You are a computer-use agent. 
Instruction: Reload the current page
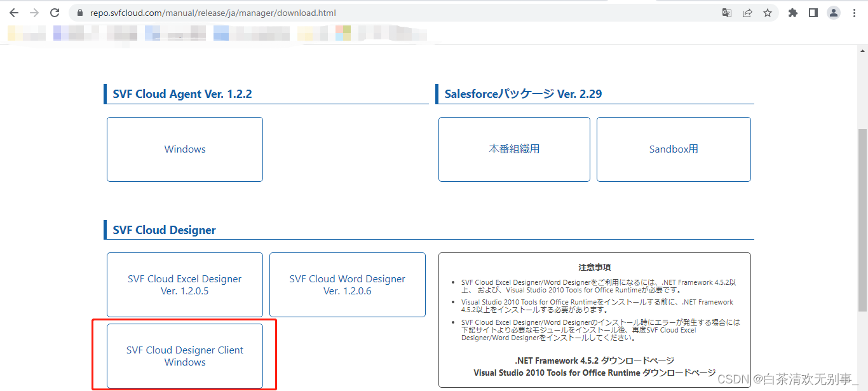[54, 12]
